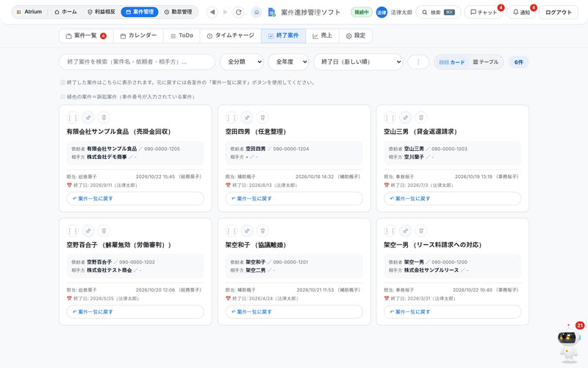Restore 空田四男 via 案件一覧に戻す
This screenshot has width=588, height=368.
pyautogui.click(x=294, y=199)
